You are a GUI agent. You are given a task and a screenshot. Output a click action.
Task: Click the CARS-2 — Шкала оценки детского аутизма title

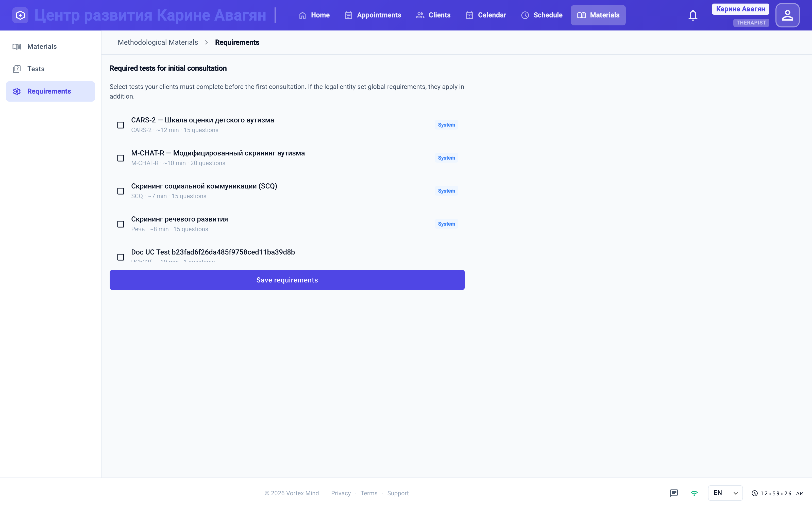[202, 120]
